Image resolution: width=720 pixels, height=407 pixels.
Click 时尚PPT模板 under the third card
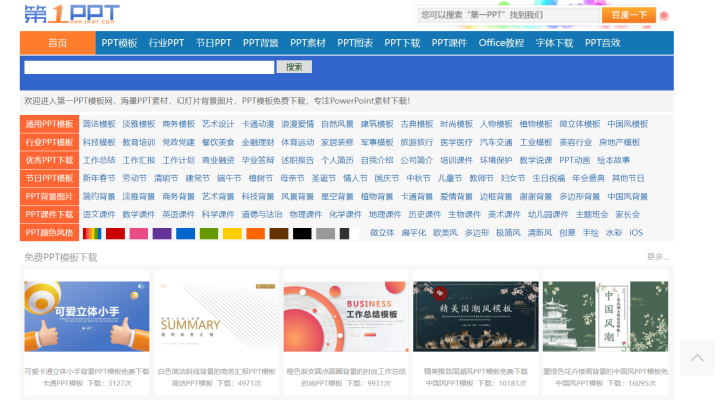(x=322, y=384)
